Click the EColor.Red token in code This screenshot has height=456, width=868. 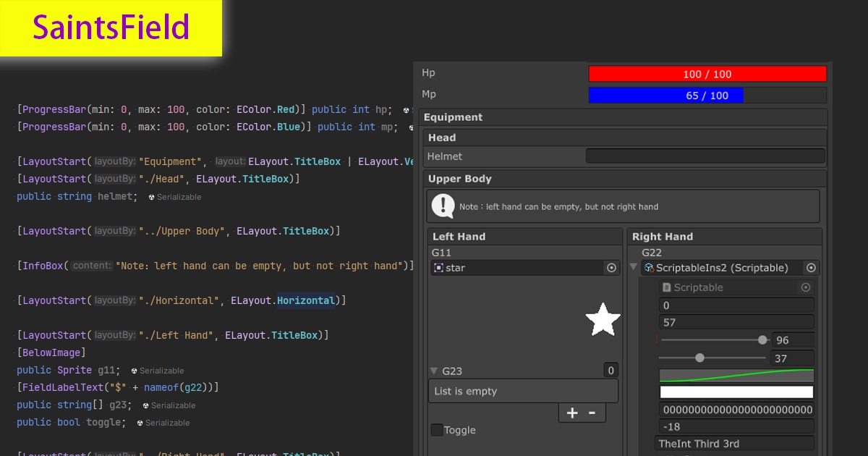coord(266,109)
